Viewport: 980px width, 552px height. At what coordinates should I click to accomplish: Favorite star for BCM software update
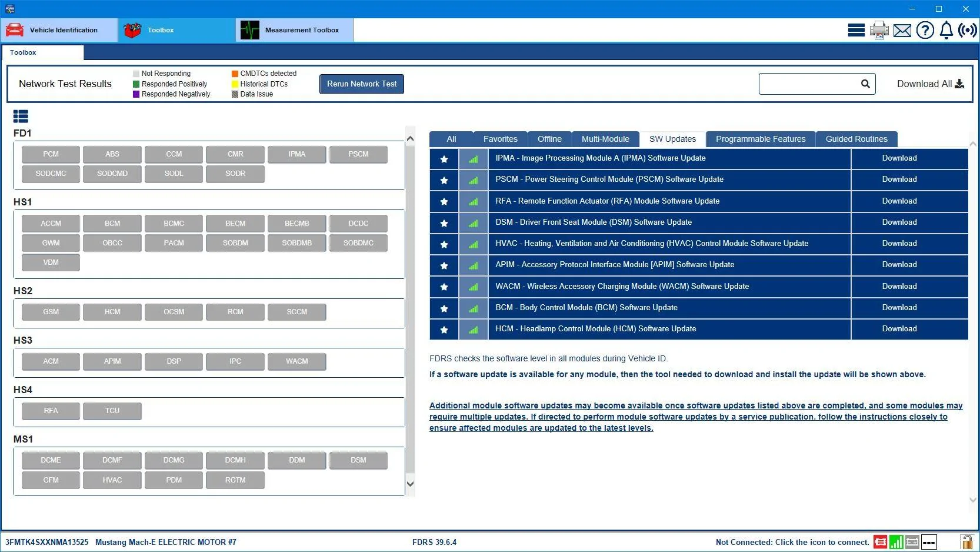coord(444,308)
